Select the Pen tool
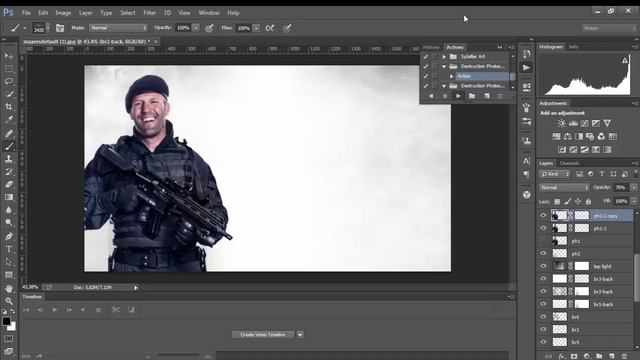The image size is (640, 360). 9,236
